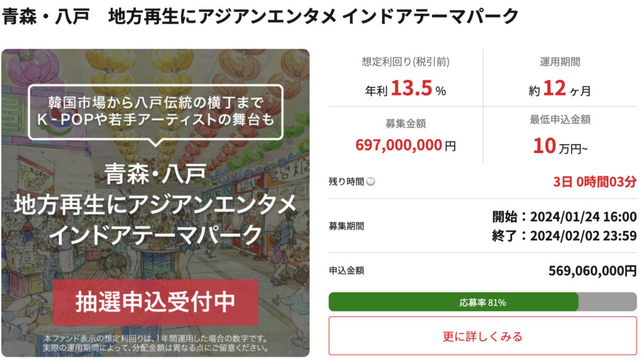Click the 申込金額 label
Screen dimensions: 644x364
(x=346, y=271)
